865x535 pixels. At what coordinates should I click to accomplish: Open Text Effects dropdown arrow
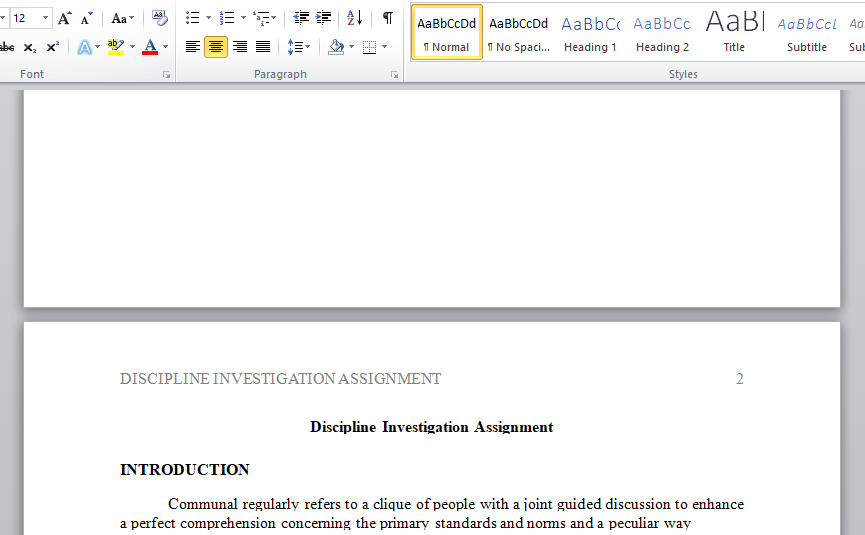98,47
